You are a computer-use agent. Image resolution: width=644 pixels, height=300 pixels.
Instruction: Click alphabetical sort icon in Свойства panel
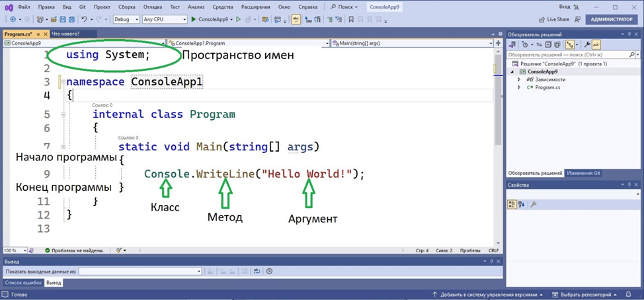[x=522, y=205]
